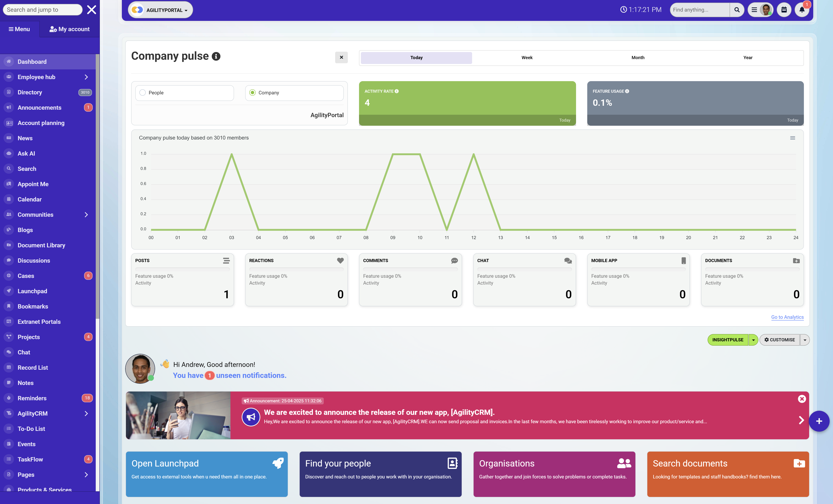Open the AGILITYPORTAL dropdown

[160, 10]
